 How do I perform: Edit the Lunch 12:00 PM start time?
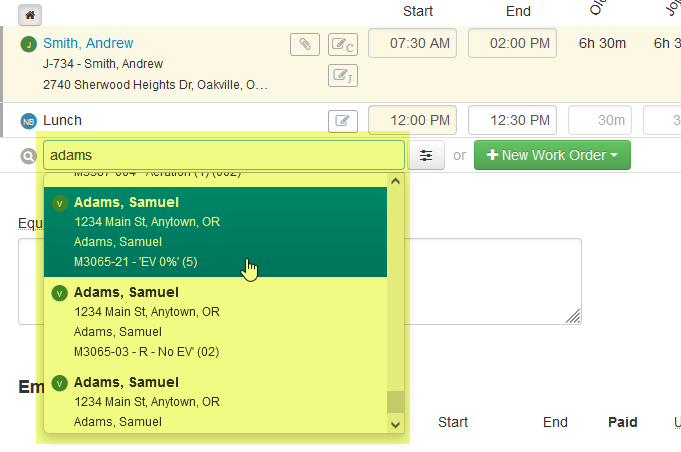413,121
